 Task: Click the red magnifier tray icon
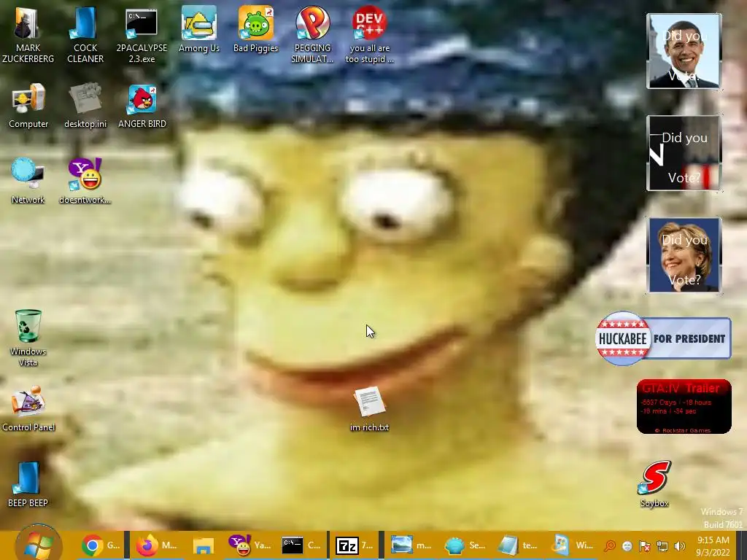(609, 546)
